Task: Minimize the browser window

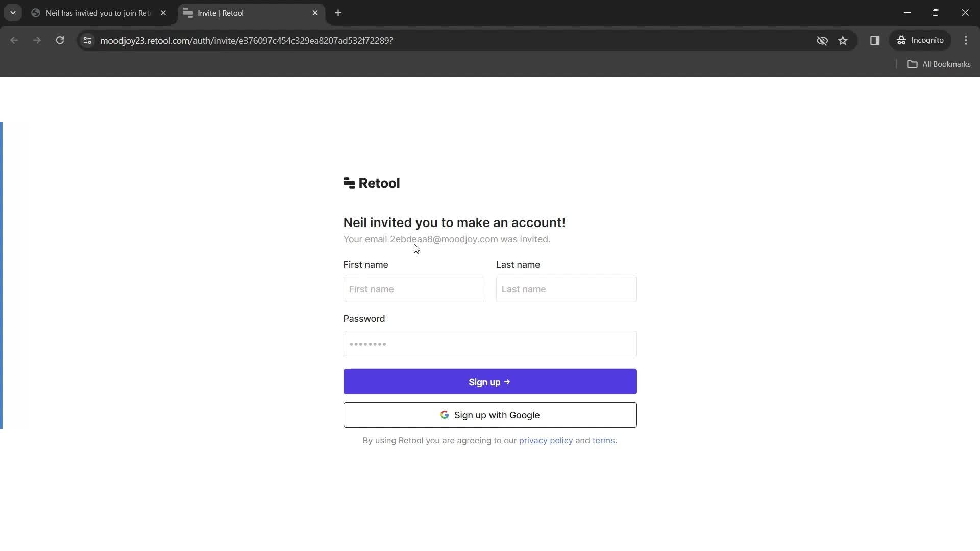Action: [x=907, y=13]
